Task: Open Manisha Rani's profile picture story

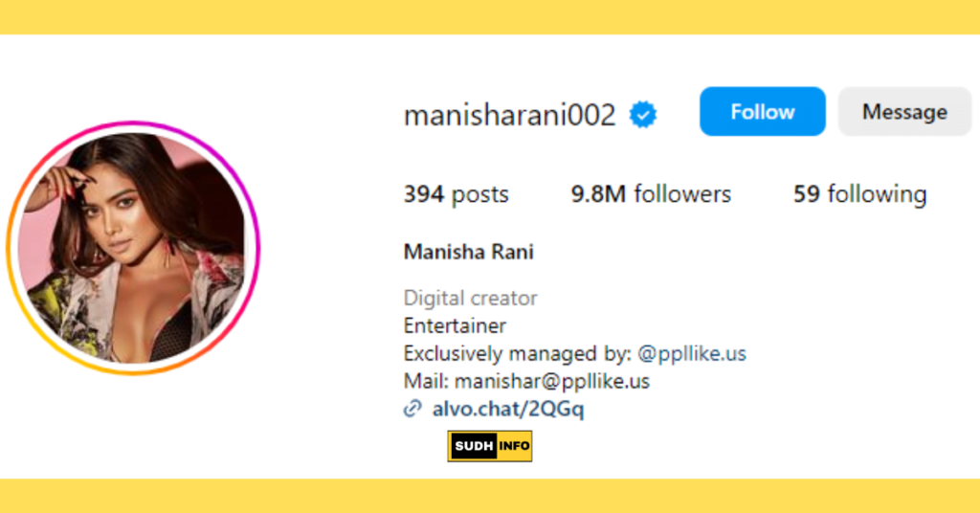Action: point(133,248)
